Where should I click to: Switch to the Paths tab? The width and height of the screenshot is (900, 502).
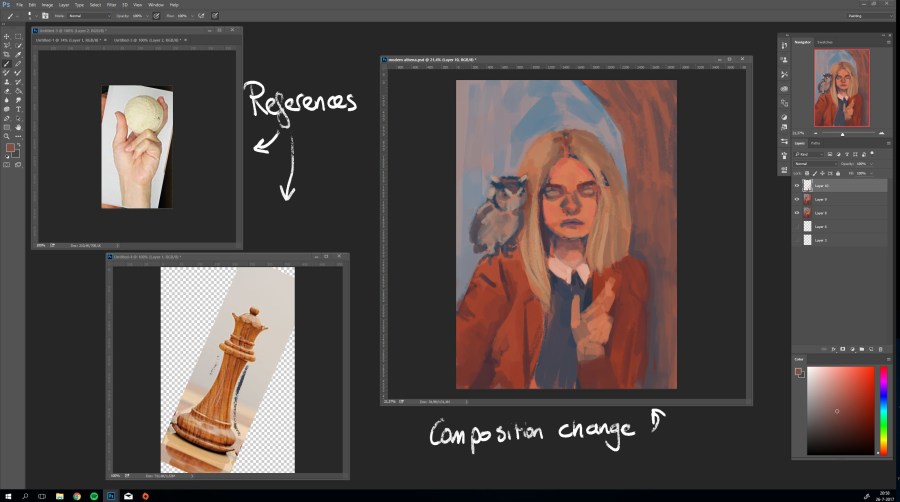click(815, 143)
